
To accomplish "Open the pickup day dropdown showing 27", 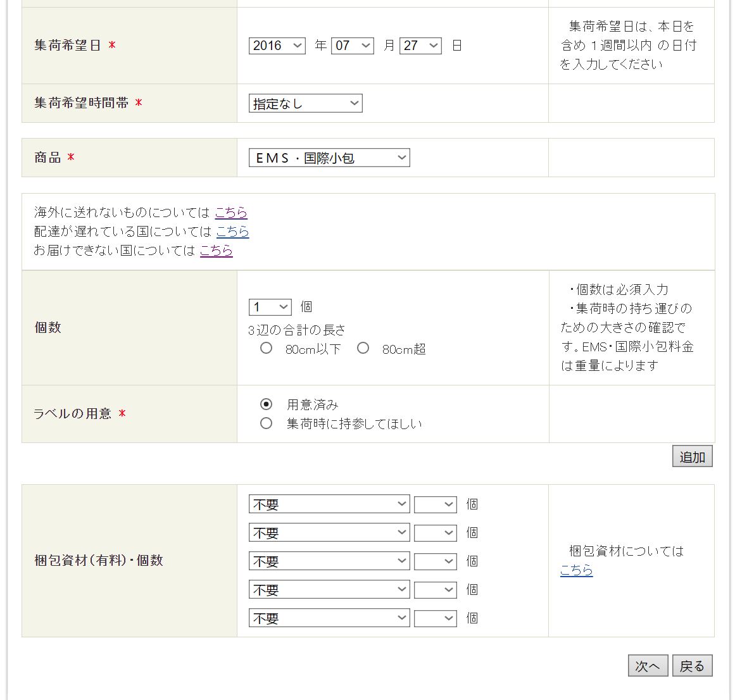I will 420,46.
